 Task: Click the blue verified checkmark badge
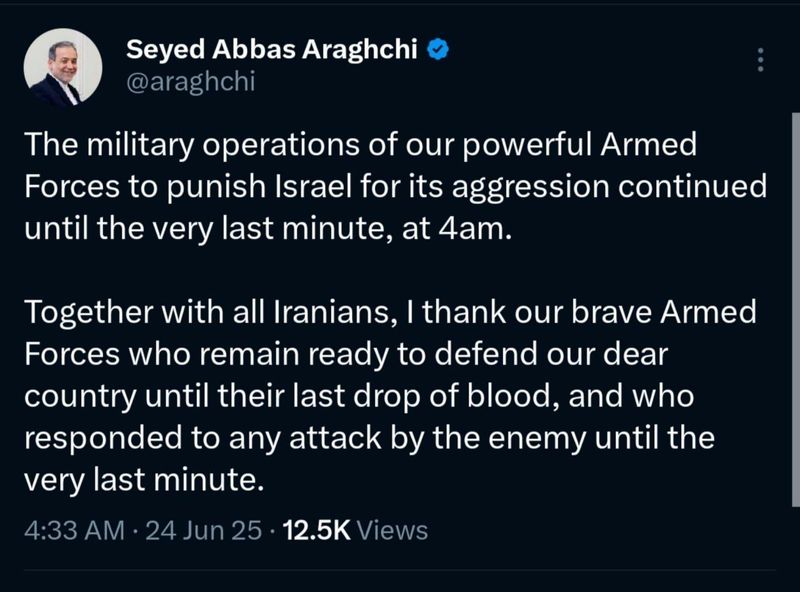(x=437, y=50)
